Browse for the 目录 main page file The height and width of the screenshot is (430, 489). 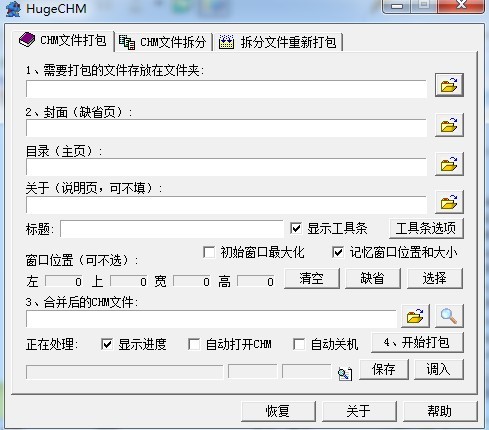449,164
